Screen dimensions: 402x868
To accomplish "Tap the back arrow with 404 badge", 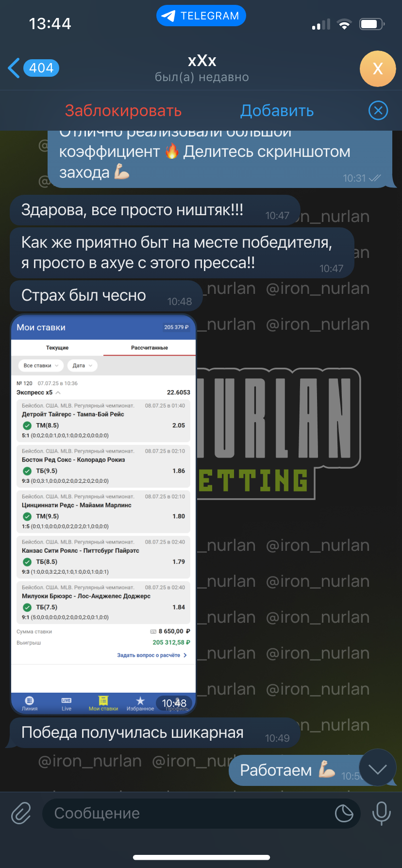I will [33, 68].
